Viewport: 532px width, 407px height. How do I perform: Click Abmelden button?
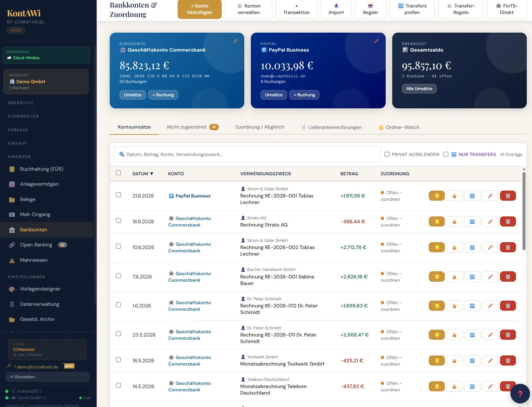[x=47, y=377]
